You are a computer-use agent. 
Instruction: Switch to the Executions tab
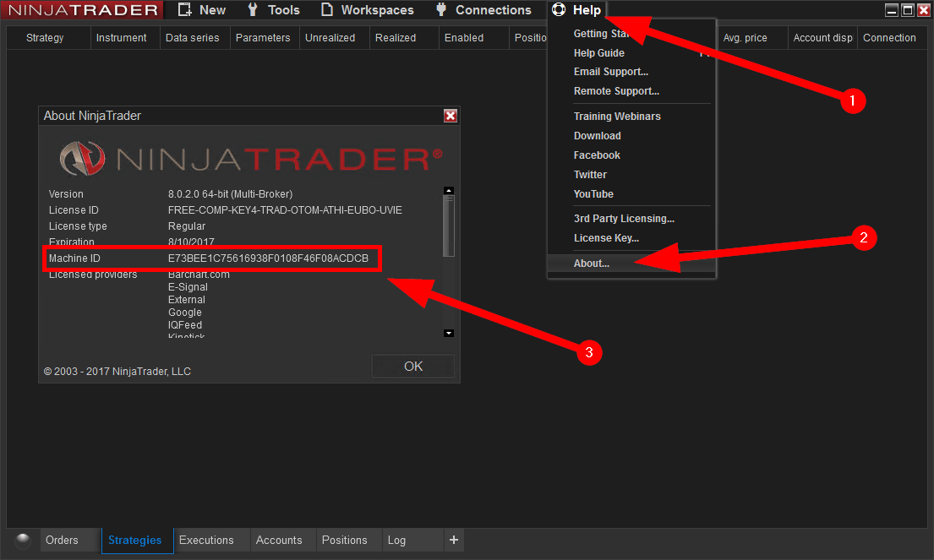pos(206,541)
